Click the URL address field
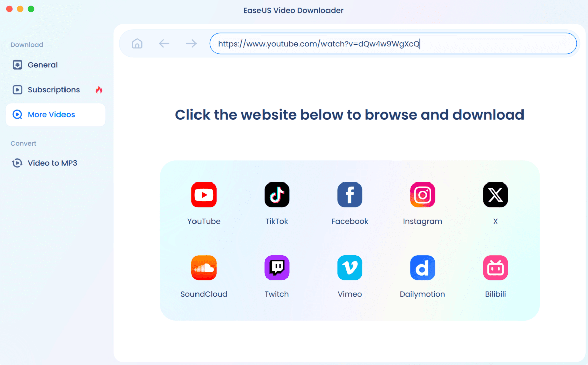The image size is (588, 365). (393, 44)
